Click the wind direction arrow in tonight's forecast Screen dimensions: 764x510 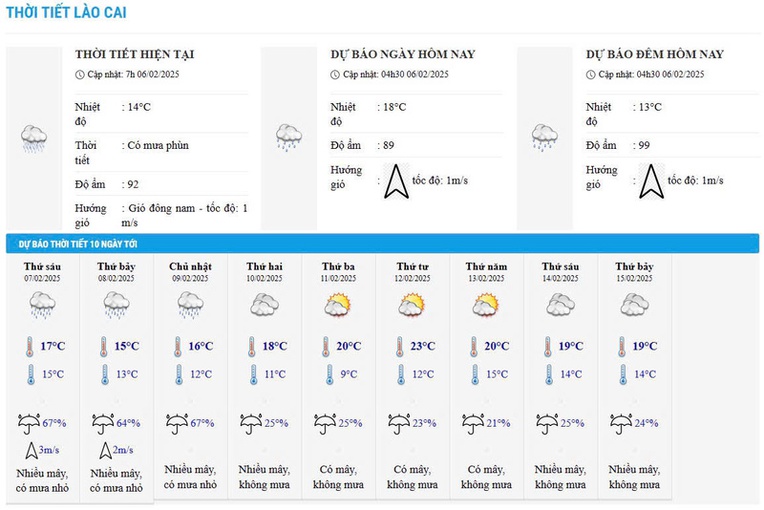tap(651, 181)
